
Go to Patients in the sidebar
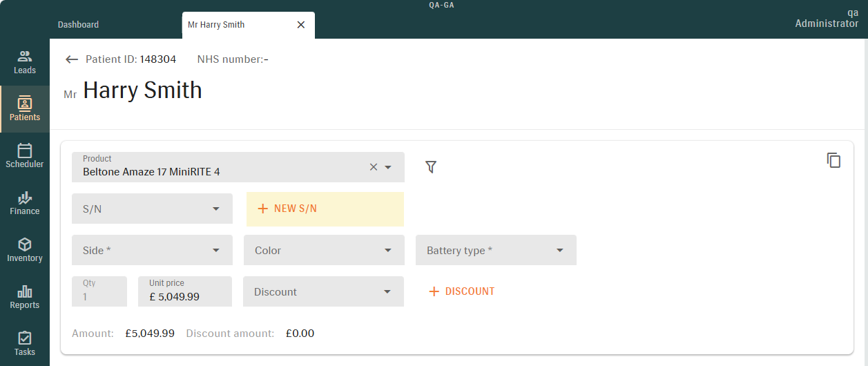coord(25,109)
